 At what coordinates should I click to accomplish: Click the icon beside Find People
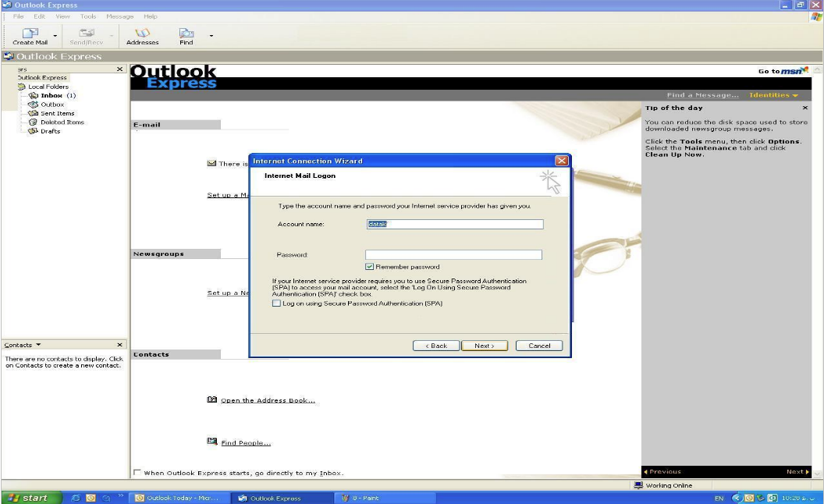click(x=211, y=442)
